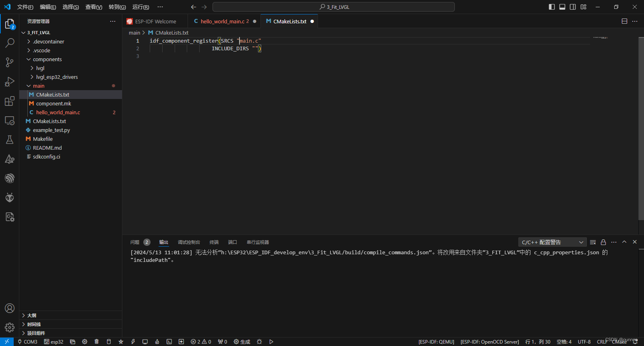This screenshot has height=346, width=644.
Task: Open the 查看(V) menu
Action: [94, 7]
